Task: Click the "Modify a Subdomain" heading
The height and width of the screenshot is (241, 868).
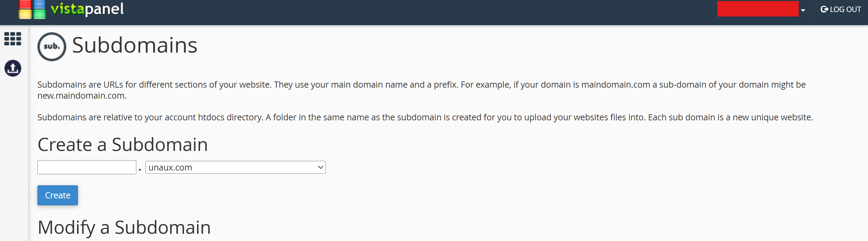Action: [x=124, y=227]
